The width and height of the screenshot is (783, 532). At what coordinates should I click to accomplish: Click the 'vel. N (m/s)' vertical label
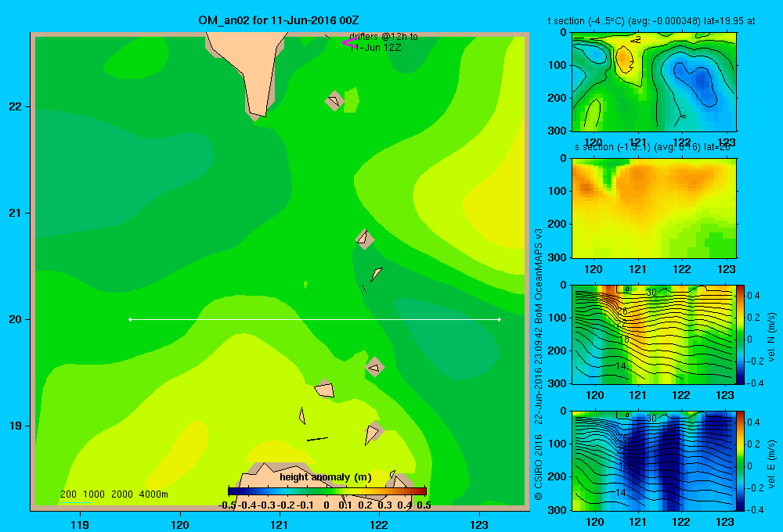pyautogui.click(x=772, y=337)
